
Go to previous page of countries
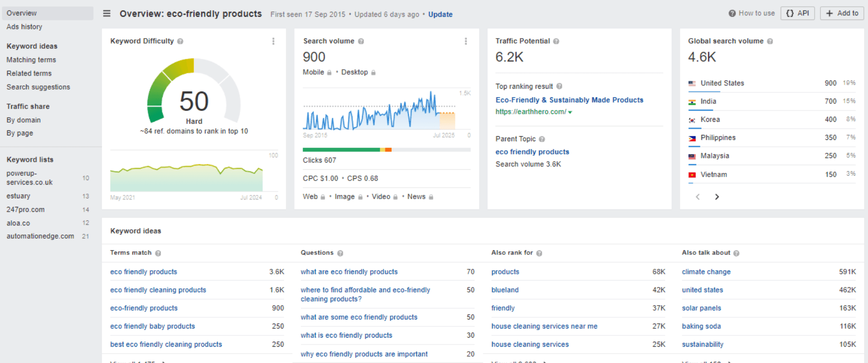[697, 196]
